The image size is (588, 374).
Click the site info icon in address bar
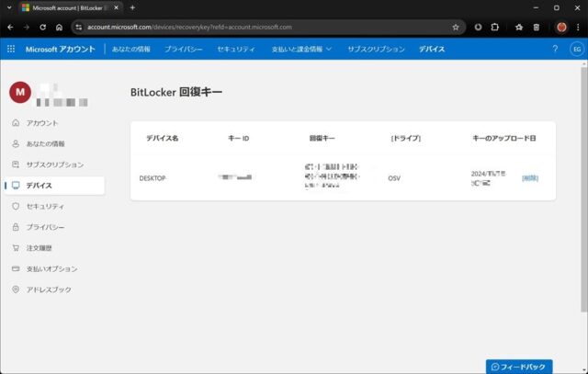pos(78,27)
